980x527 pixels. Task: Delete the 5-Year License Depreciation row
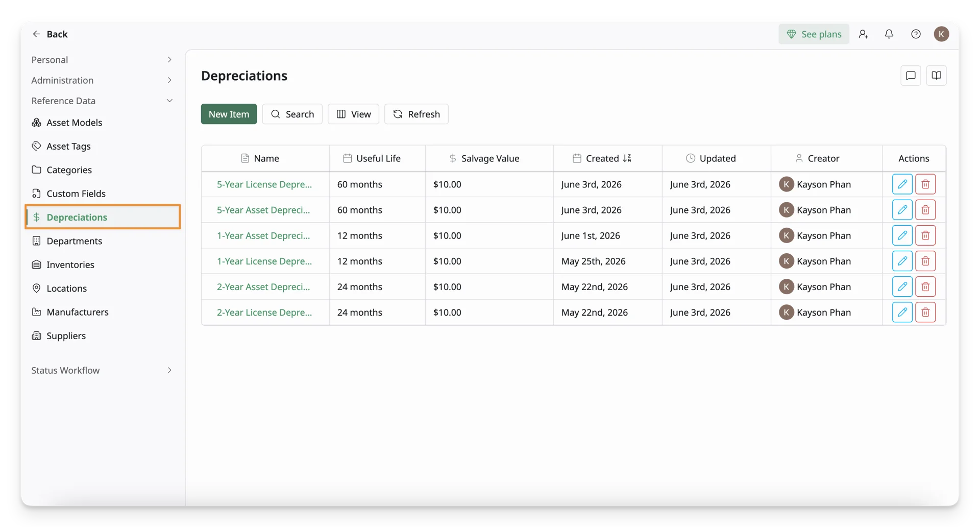click(x=925, y=184)
